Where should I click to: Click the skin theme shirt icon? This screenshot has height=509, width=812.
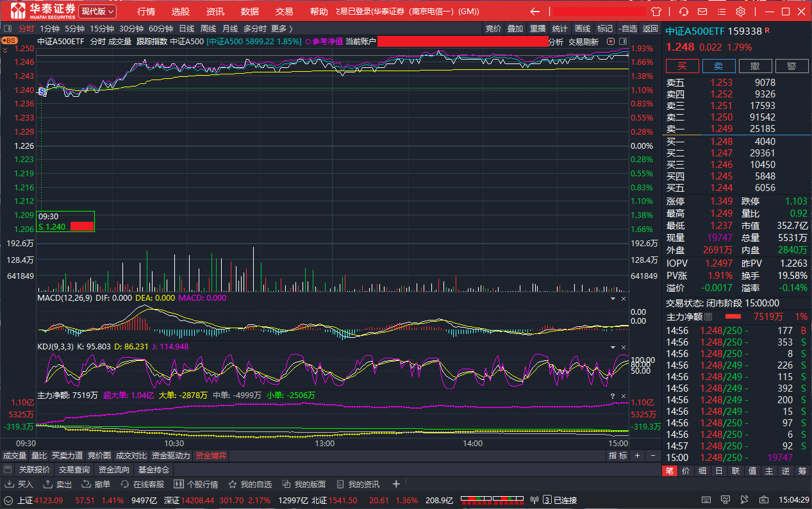click(656, 12)
